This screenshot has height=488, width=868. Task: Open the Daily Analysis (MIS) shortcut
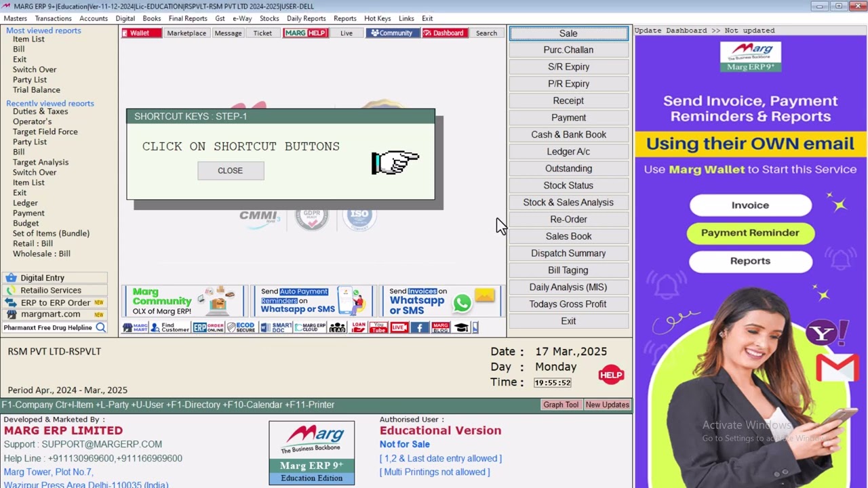(568, 287)
